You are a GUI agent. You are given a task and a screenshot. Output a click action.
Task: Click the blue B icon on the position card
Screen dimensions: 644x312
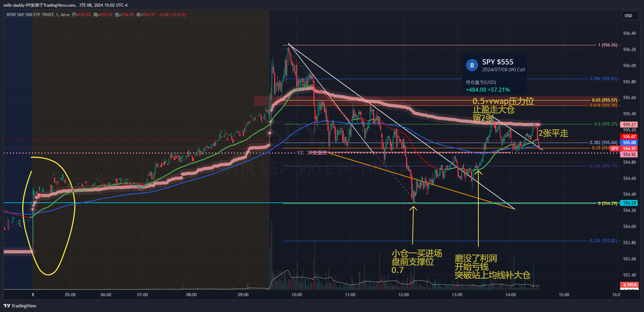click(x=472, y=65)
